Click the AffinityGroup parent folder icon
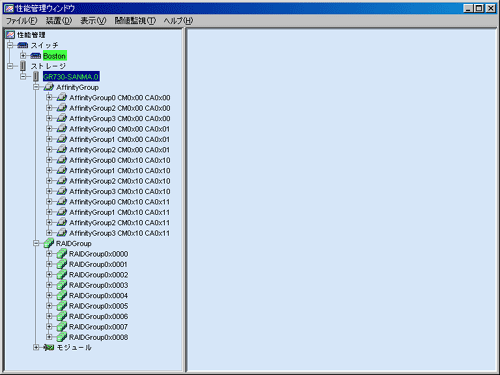Screen dimensions: 500x375 (x=49, y=87)
